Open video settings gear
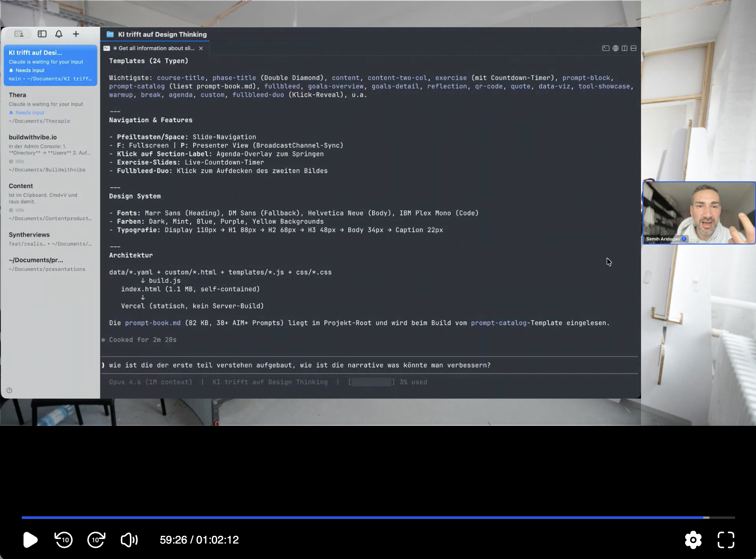Viewport: 756px width, 559px height. click(693, 540)
